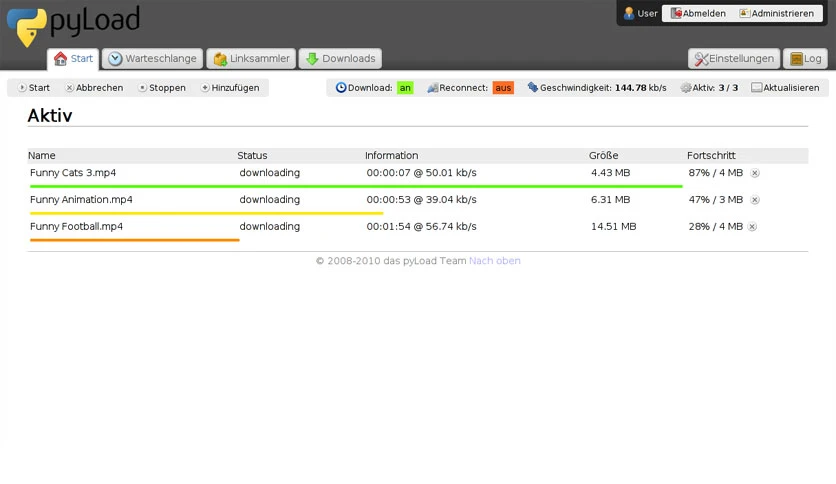Abort the Funny Football.mp4 download
836x484 pixels.
[x=752, y=227]
